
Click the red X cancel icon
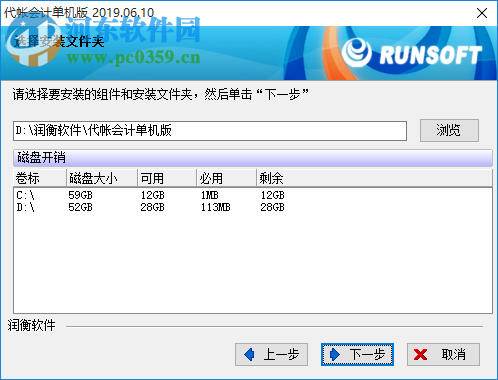[420, 355]
